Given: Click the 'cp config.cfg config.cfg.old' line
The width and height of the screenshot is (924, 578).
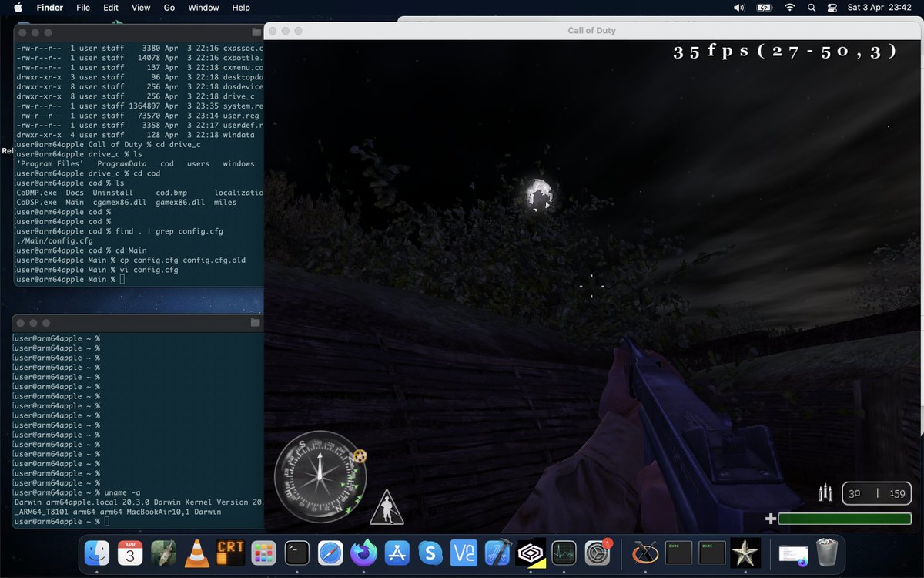Looking at the screenshot, I should [130, 260].
